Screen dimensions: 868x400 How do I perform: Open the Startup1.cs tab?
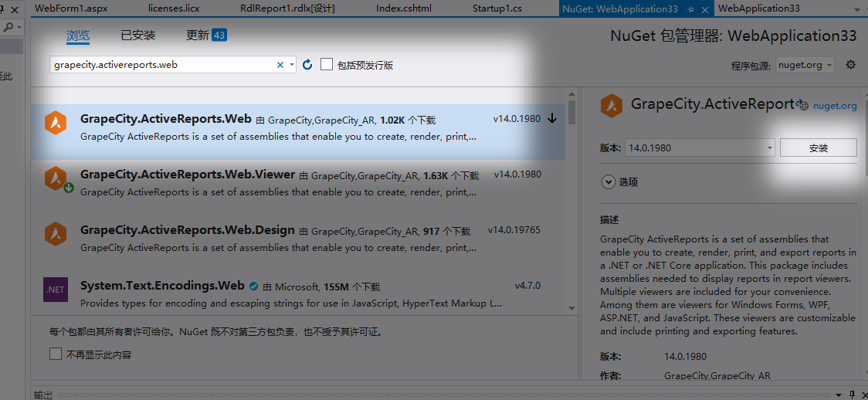pos(497,8)
